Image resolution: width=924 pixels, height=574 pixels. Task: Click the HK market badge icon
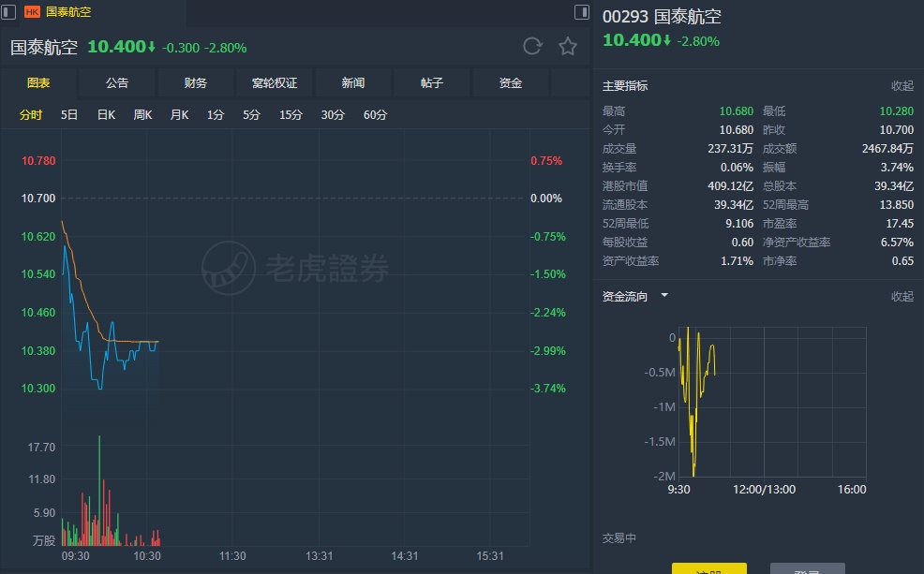[32, 12]
